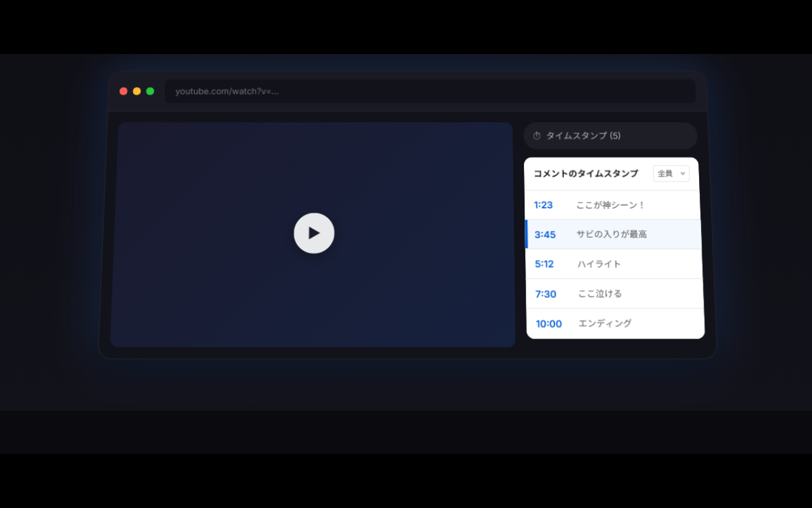Image resolution: width=812 pixels, height=508 pixels.
Task: Click inside the video player area
Action: (x=313, y=234)
